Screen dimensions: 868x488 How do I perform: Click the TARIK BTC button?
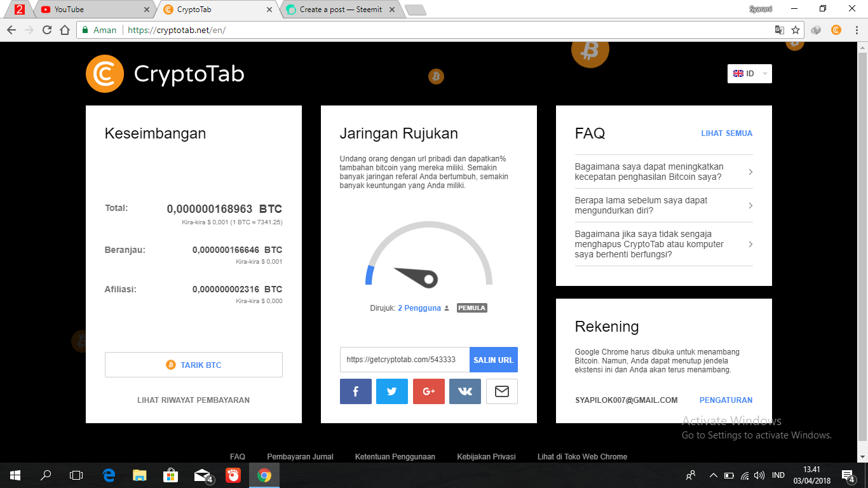click(193, 364)
